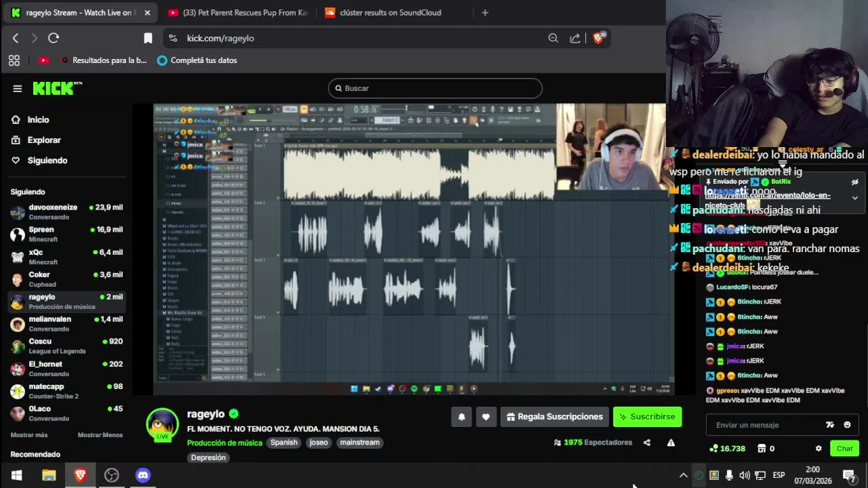Image resolution: width=868 pixels, height=488 pixels.
Task: Click the Regala Suscripciones button
Action: click(555, 417)
